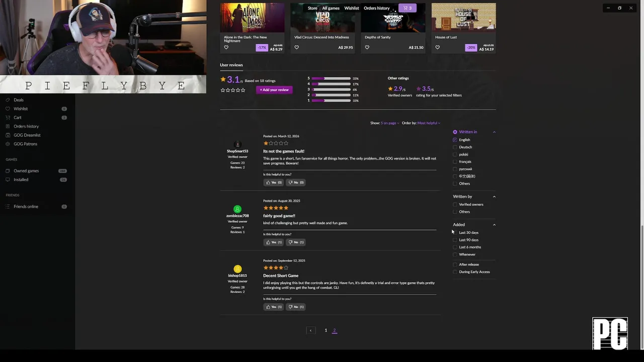Click zombiezac708's green avatar icon
Image resolution: width=644 pixels, height=362 pixels.
click(x=237, y=209)
